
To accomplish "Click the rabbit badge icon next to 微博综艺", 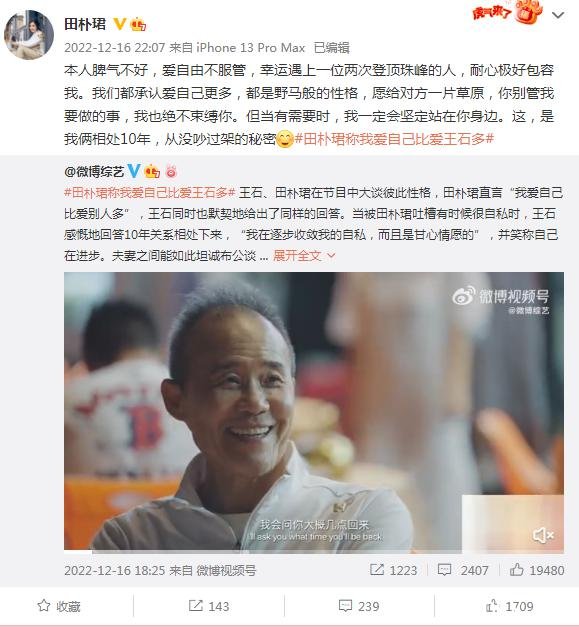I will point(171,171).
